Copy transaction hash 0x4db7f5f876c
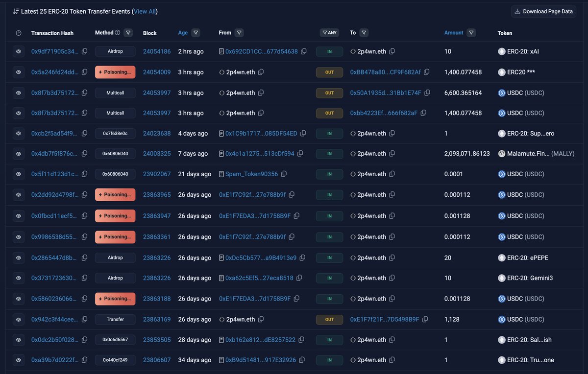 (85, 154)
